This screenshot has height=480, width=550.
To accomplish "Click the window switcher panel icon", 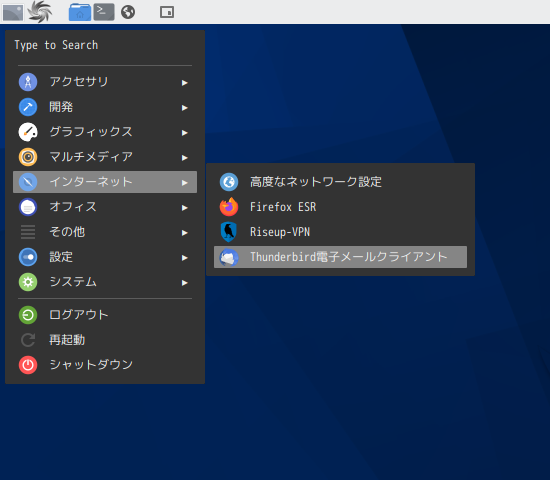I will pyautogui.click(x=167, y=12).
